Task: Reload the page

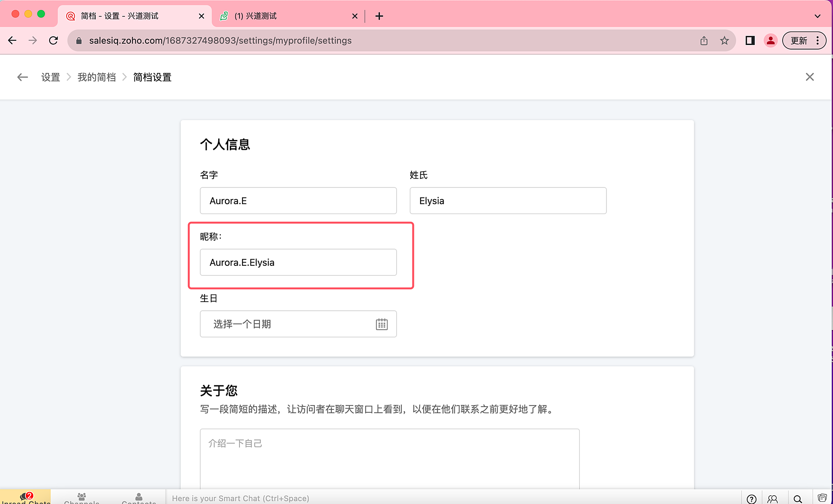Action: (53, 40)
